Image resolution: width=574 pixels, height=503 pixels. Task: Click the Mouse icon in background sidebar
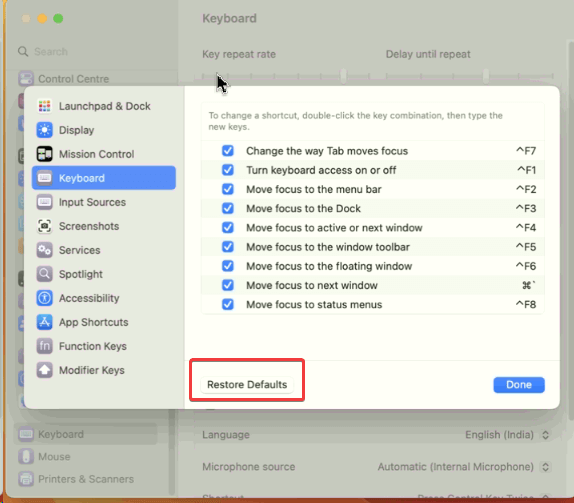[x=26, y=457]
